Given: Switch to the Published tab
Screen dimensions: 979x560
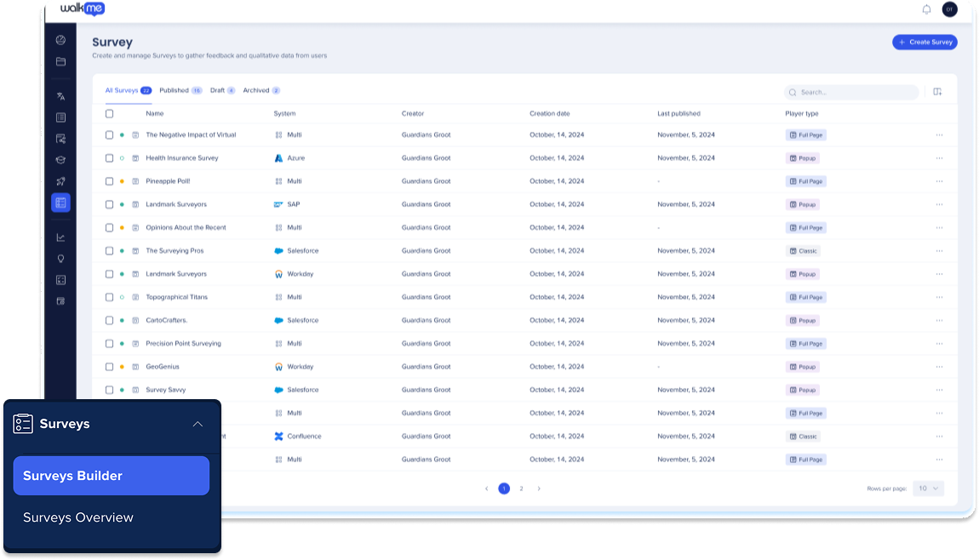Looking at the screenshot, I should [x=180, y=90].
